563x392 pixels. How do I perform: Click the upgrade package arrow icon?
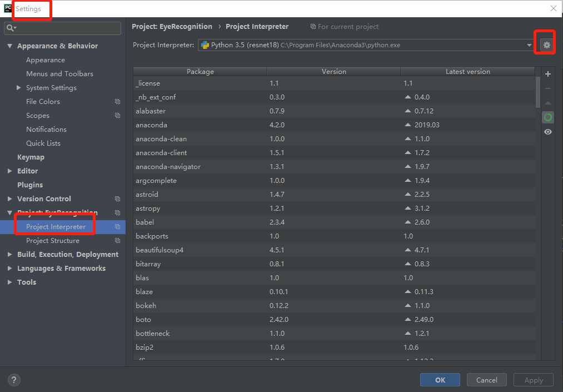pos(548,103)
